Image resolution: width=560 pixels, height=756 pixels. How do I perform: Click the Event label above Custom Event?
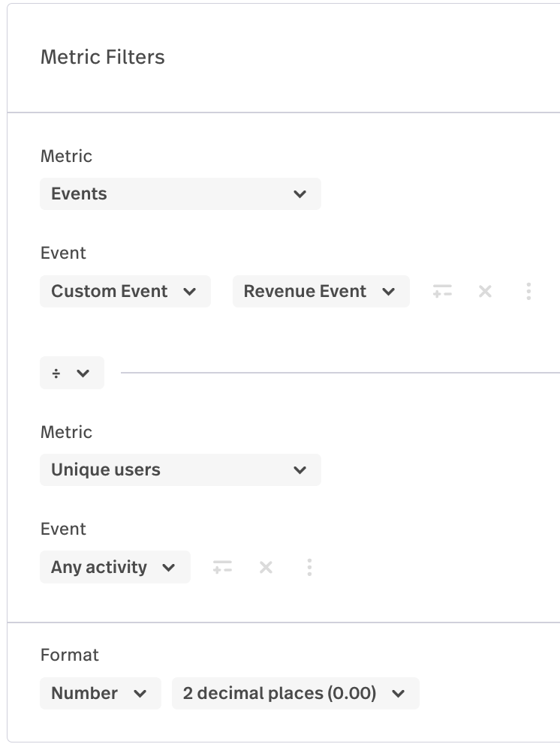pos(63,253)
